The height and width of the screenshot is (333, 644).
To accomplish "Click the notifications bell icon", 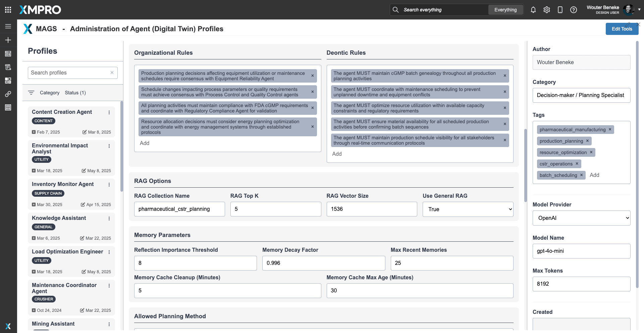I will tap(533, 10).
